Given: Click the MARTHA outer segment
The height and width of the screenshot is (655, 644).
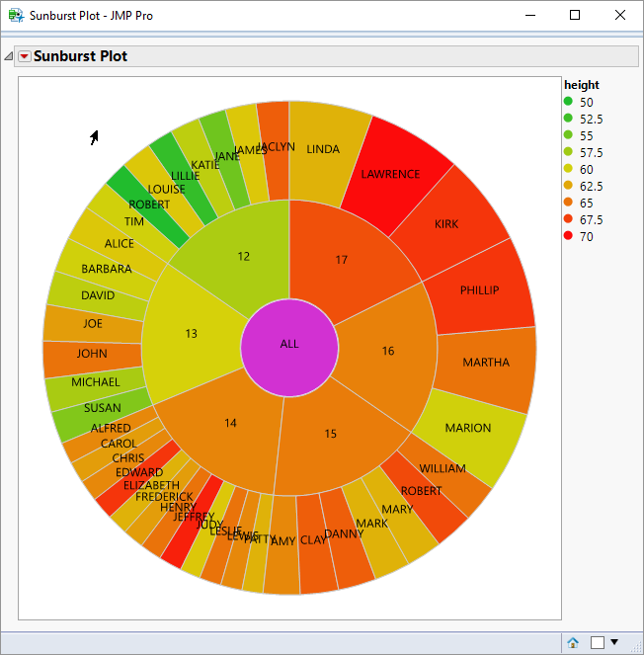Looking at the screenshot, I should (487, 364).
